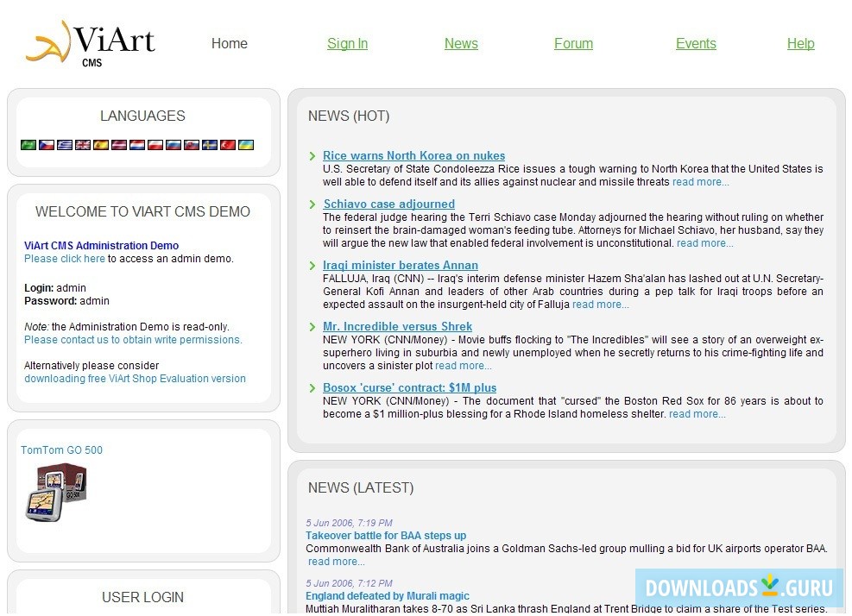Click the TomTom GO 500 product image
Image resolution: width=852 pixels, height=616 pixels.
56,492
